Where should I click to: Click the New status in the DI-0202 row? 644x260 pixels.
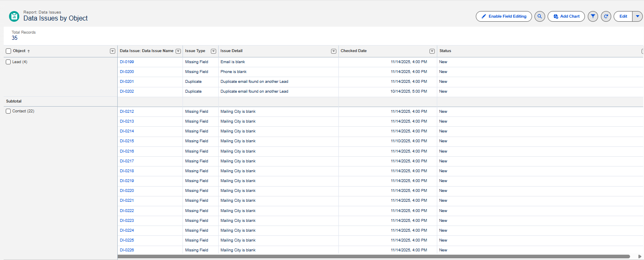(443, 91)
